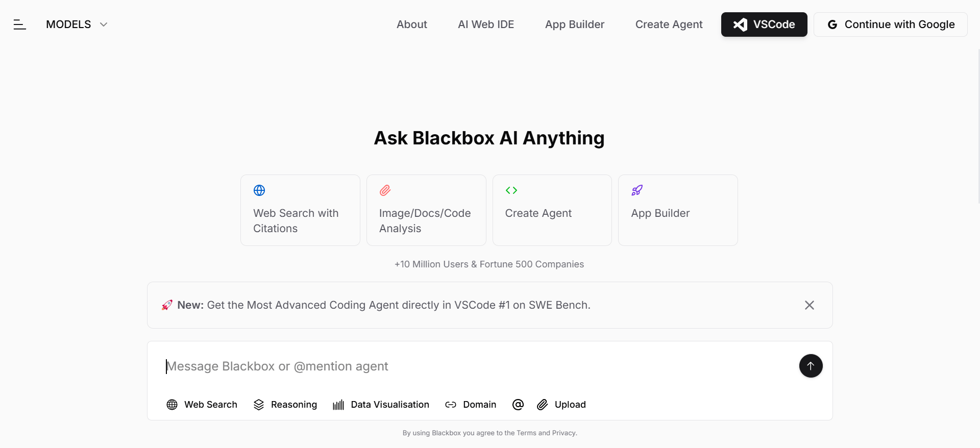Click the rocket emoji in announcement banner

coord(167,305)
